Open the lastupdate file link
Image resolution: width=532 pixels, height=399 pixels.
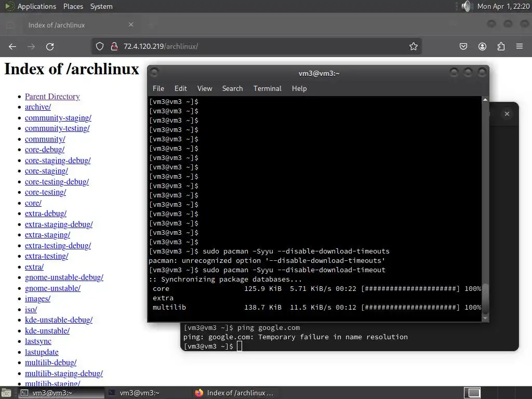click(42, 352)
